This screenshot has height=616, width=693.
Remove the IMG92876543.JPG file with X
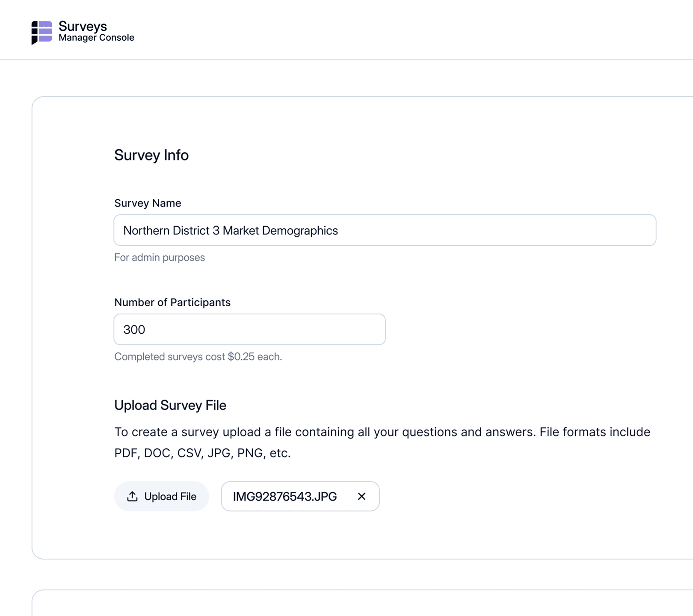click(361, 496)
